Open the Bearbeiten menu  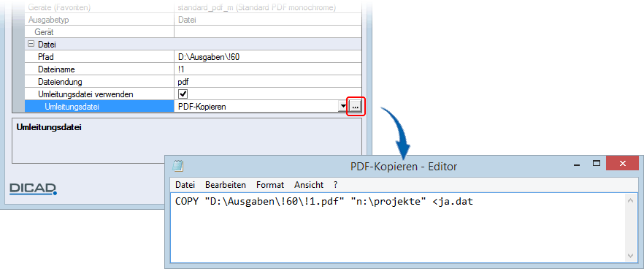tap(226, 185)
